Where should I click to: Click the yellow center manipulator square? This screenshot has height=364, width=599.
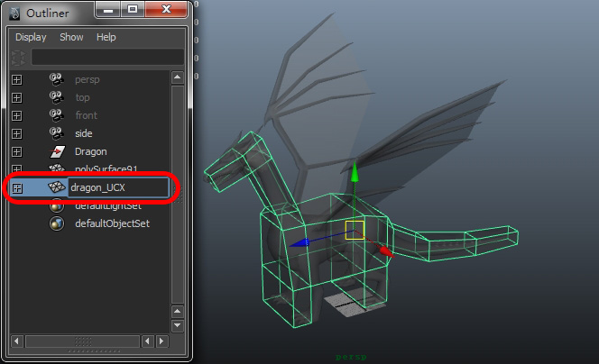(x=355, y=229)
